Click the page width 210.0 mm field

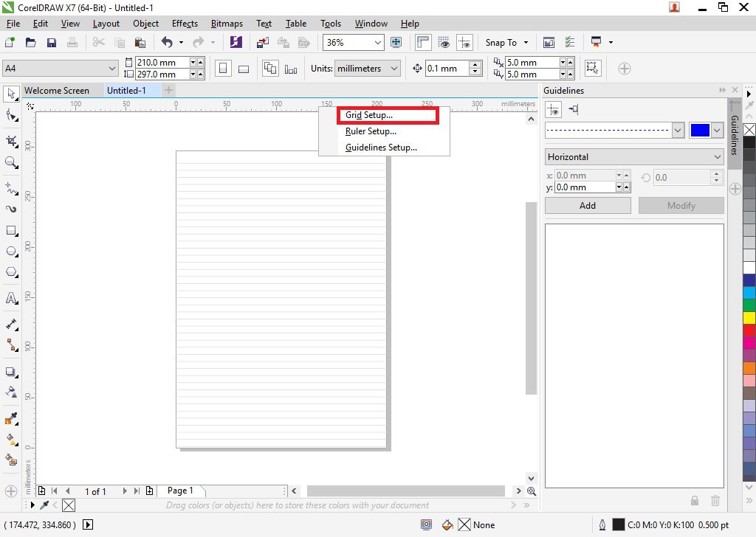point(162,62)
